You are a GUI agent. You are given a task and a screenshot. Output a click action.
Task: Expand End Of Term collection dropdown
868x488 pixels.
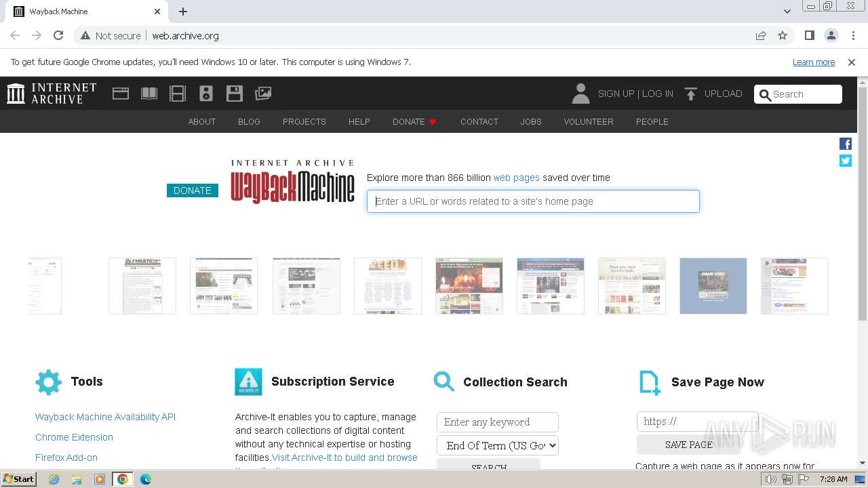[x=498, y=445]
